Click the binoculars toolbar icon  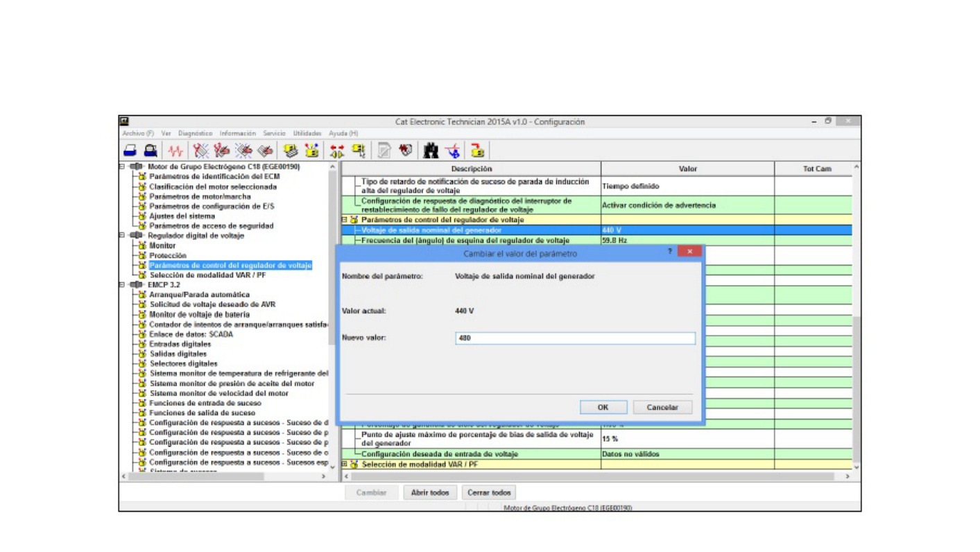(x=431, y=150)
